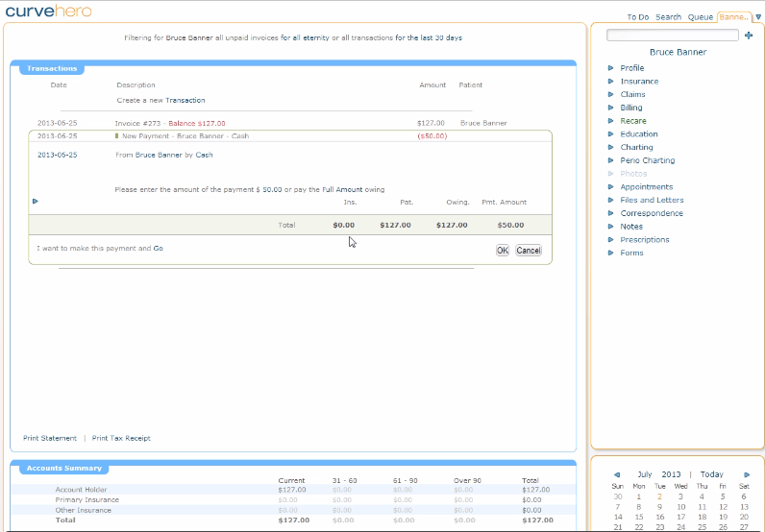The width and height of the screenshot is (765, 532).
Task: Switch to the Queue tab
Action: tap(700, 17)
